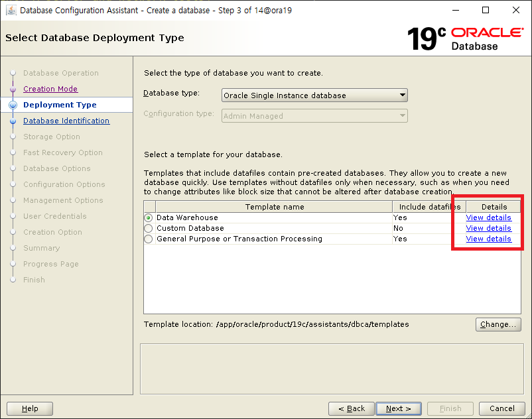Click the Fast Recovery Option step label
Viewport: 532px width, 419px height.
pos(63,152)
